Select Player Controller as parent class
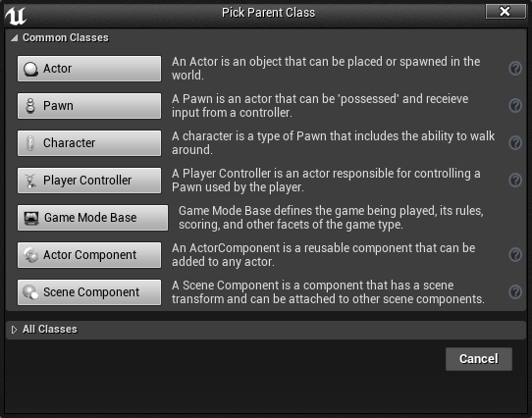 click(89, 181)
